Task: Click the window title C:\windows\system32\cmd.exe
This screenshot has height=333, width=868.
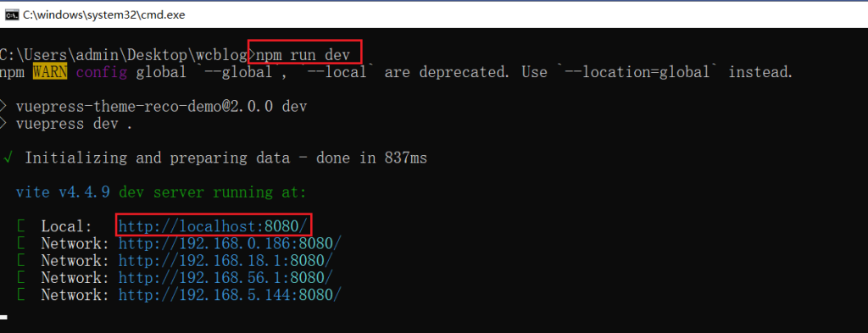Action: click(104, 15)
